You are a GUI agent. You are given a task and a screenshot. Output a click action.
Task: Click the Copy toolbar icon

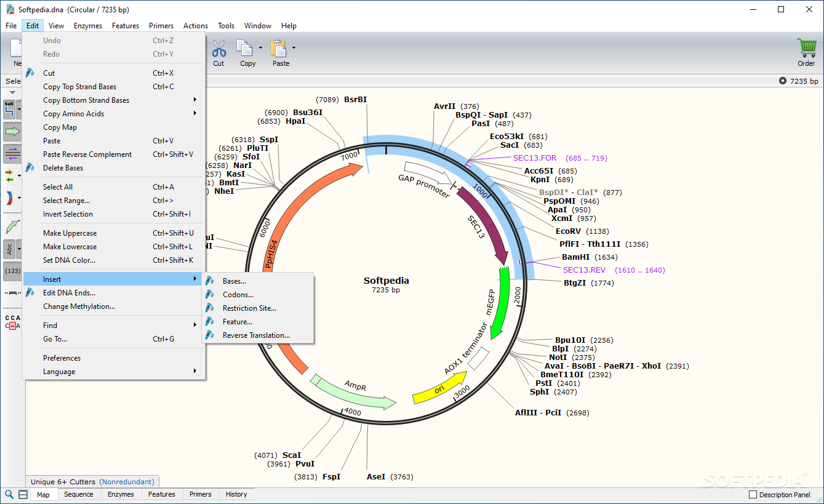click(245, 48)
